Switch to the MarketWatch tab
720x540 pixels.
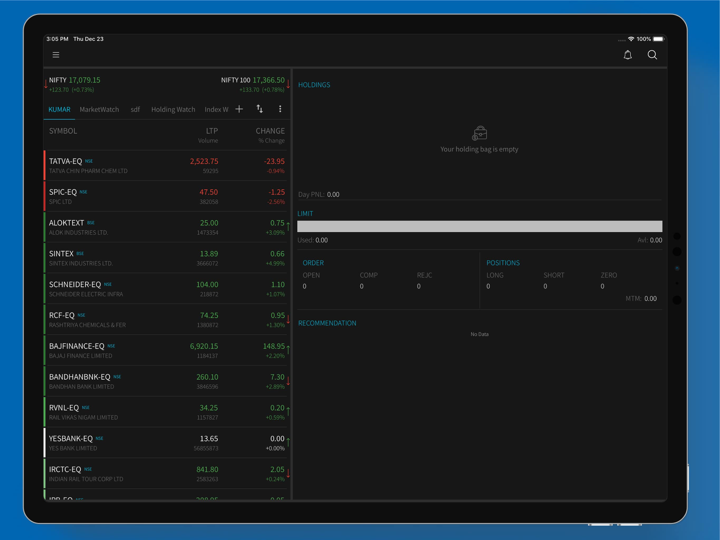pyautogui.click(x=99, y=110)
